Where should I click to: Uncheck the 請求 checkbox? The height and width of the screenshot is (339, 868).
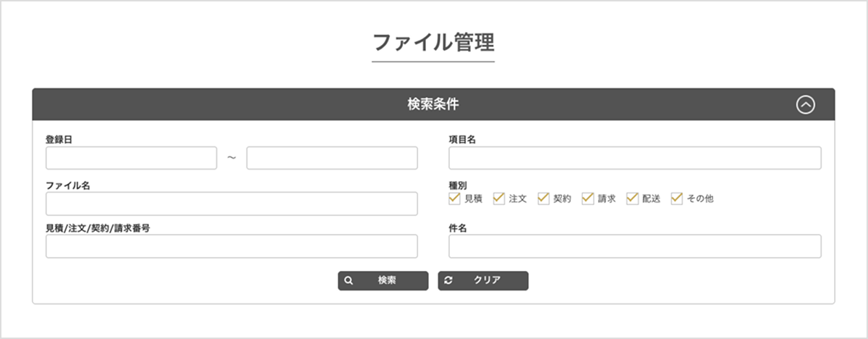588,198
